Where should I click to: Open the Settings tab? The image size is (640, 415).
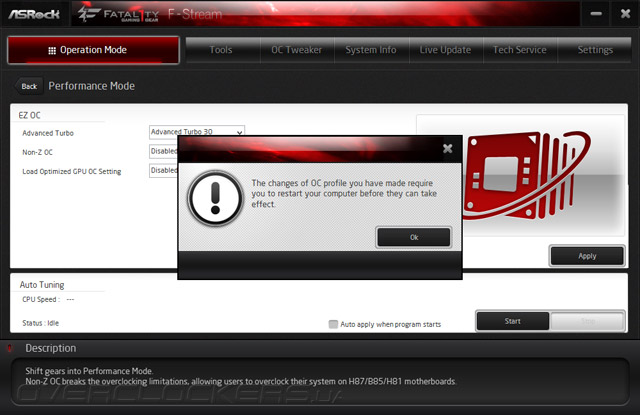595,50
